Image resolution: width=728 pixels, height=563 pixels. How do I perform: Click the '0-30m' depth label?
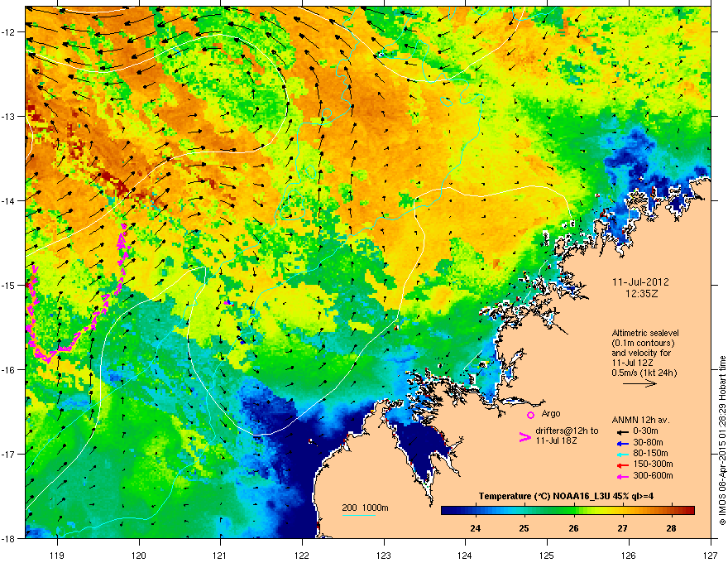(645, 431)
